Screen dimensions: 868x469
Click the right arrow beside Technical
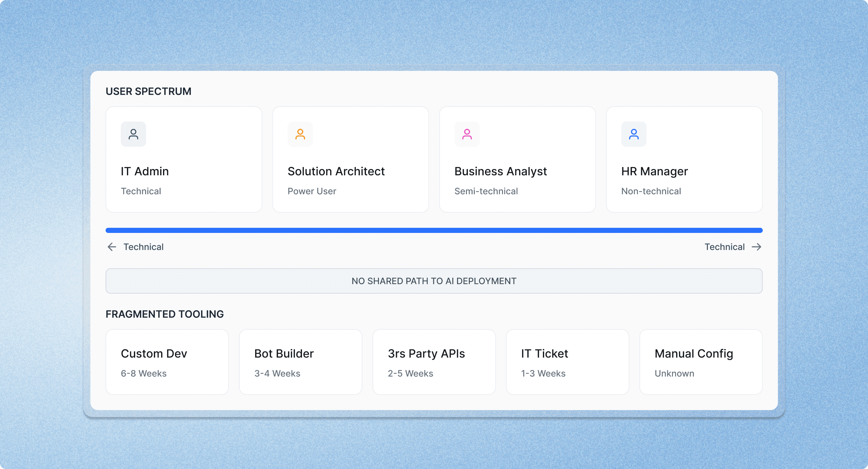pyautogui.click(x=757, y=247)
